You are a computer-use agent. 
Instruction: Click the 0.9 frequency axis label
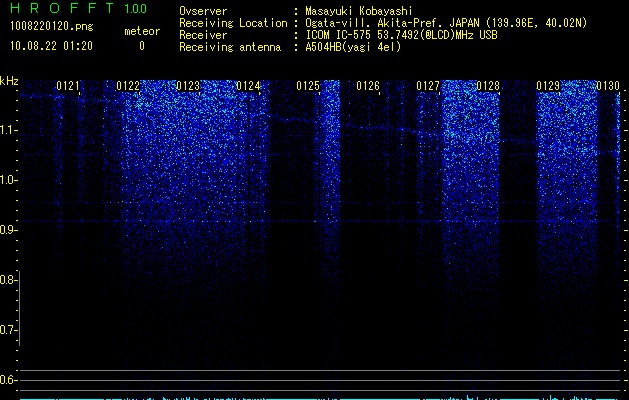[x=9, y=230]
